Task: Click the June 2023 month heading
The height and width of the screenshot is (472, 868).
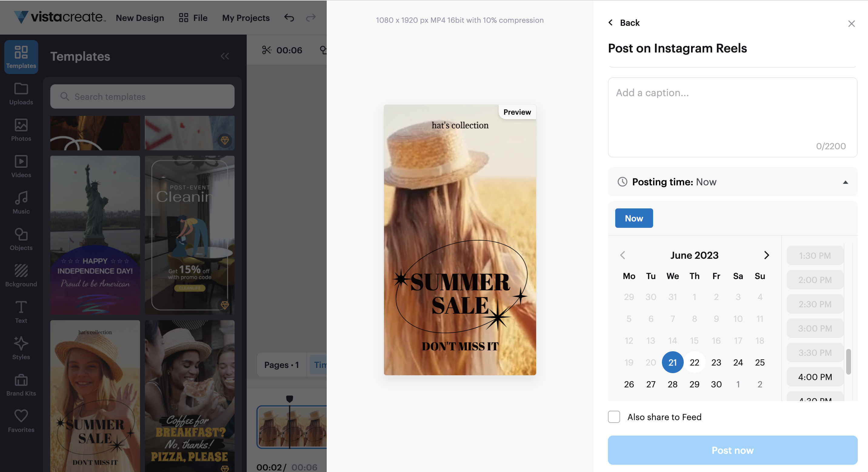Action: (x=694, y=255)
